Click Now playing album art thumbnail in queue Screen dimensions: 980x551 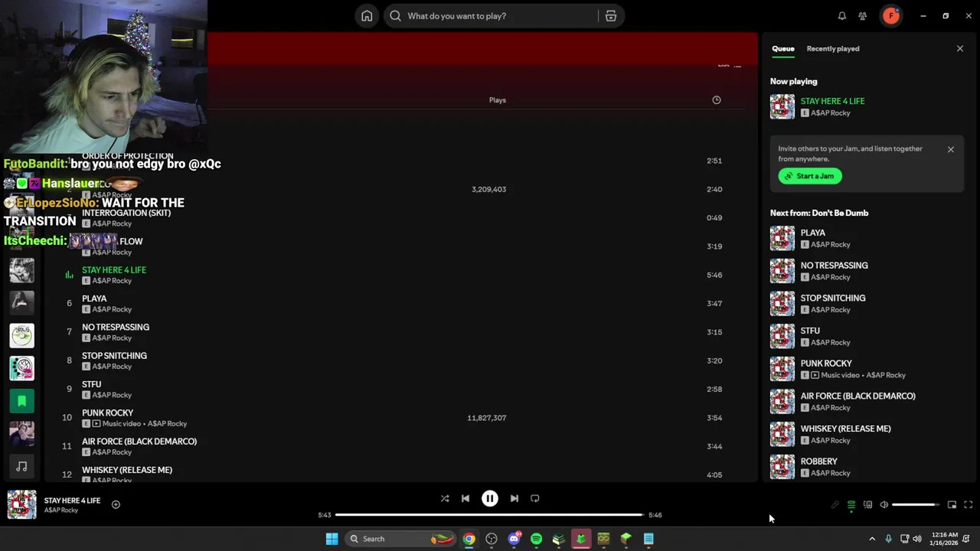coord(782,106)
